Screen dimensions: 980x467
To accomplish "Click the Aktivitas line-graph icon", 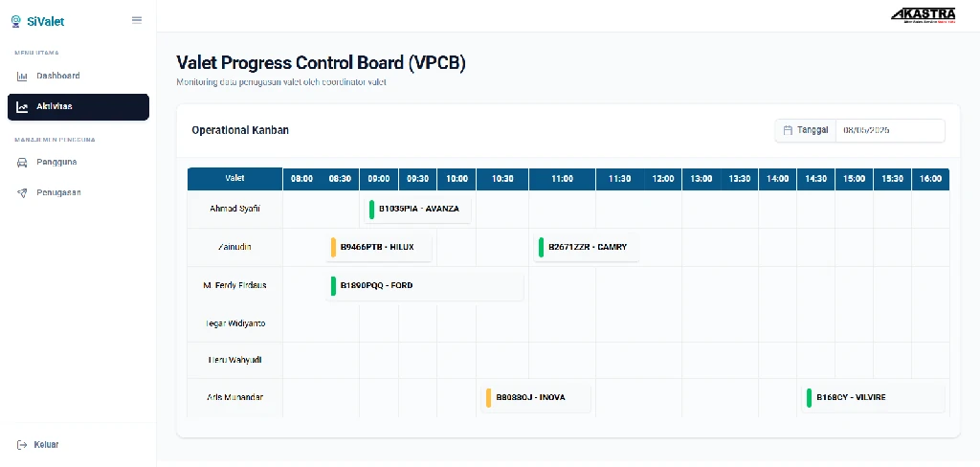I will pos(22,107).
